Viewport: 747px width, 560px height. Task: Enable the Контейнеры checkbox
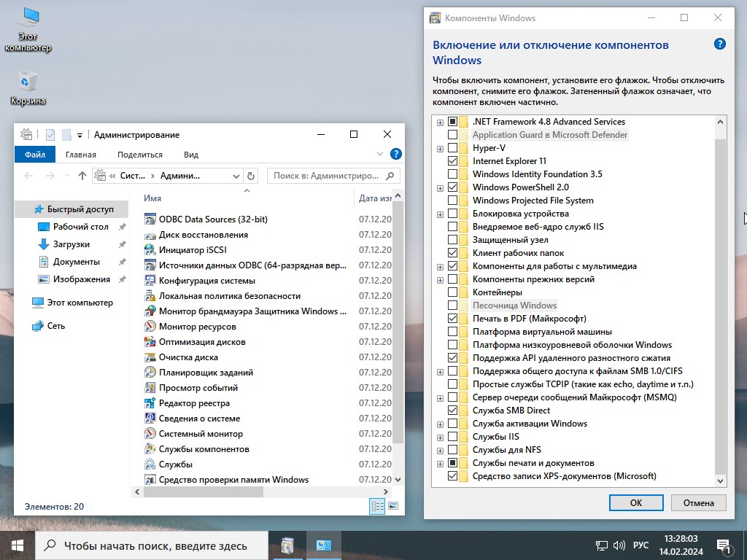pyautogui.click(x=452, y=292)
